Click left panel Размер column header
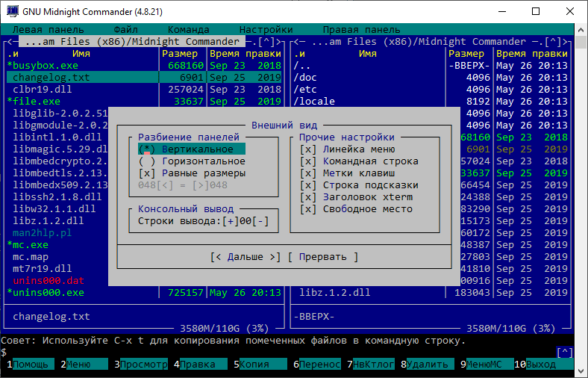588x378 pixels. (x=180, y=53)
